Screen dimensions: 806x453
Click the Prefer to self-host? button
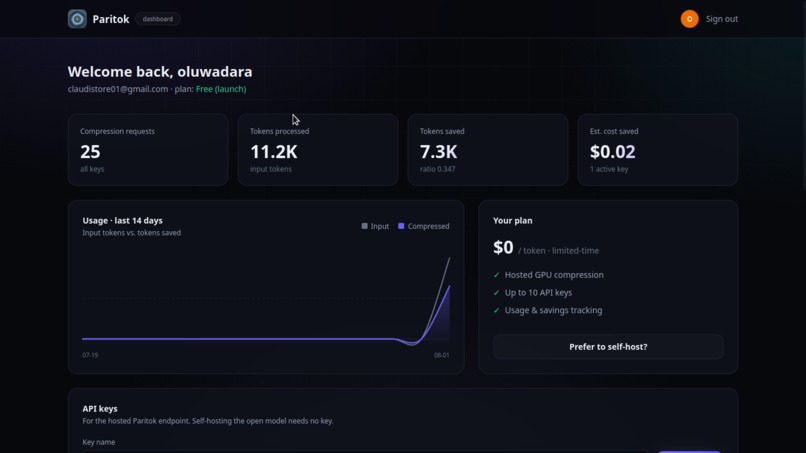[608, 347]
